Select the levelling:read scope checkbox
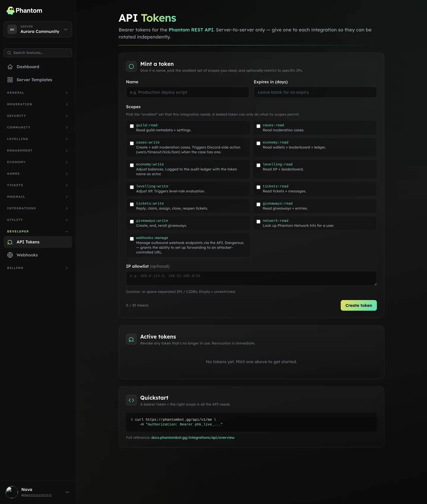The width and height of the screenshot is (427, 504). coord(258,165)
